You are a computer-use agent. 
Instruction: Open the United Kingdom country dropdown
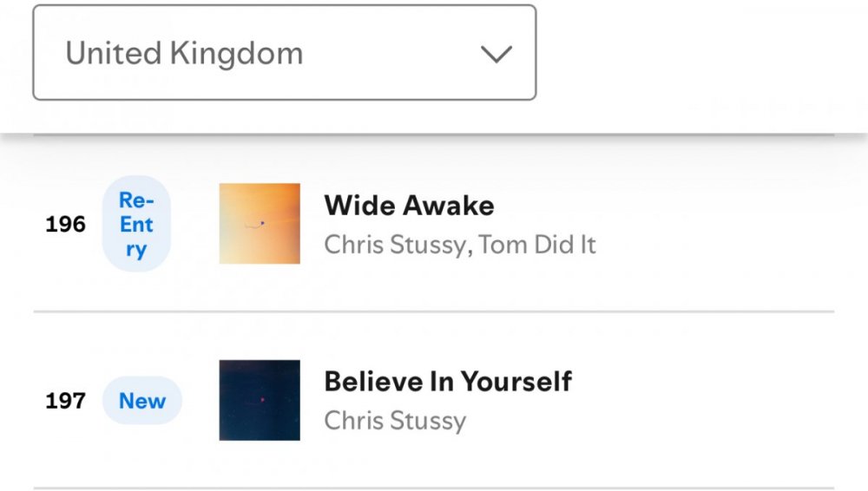click(284, 53)
